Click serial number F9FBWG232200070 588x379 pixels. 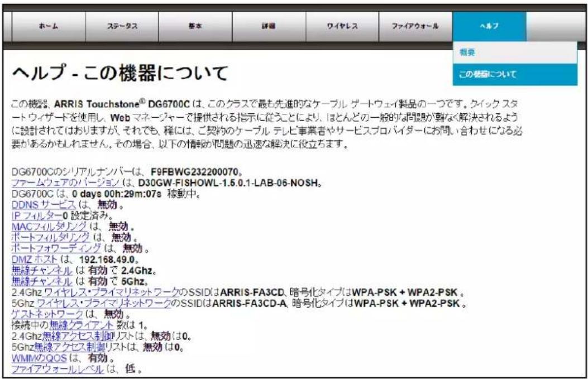coord(195,172)
